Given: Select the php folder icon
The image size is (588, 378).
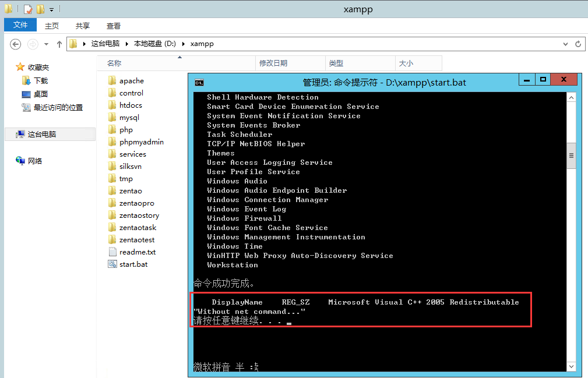Looking at the screenshot, I should tap(112, 130).
